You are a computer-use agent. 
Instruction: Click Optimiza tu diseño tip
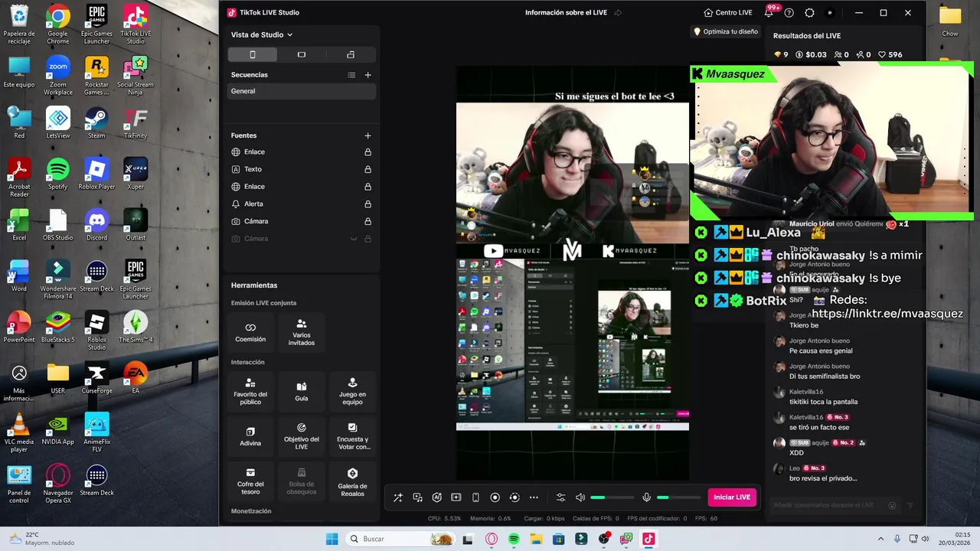pyautogui.click(x=726, y=31)
